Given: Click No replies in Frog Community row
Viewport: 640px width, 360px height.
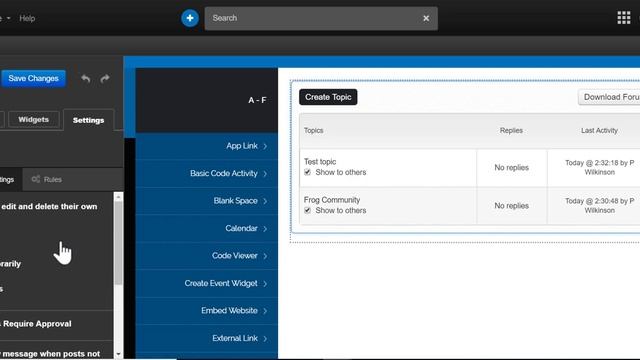Looking at the screenshot, I should (511, 206).
